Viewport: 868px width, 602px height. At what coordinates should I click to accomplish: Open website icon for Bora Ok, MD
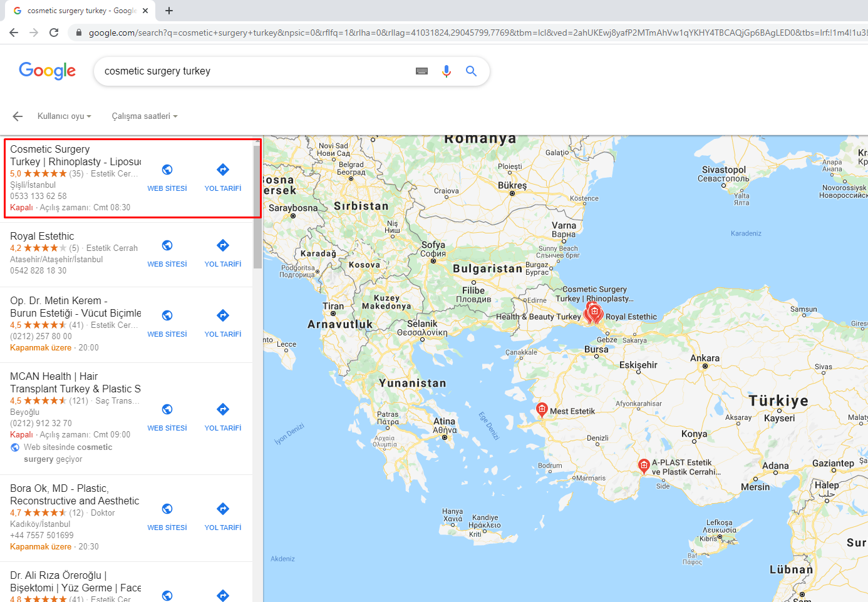click(167, 509)
